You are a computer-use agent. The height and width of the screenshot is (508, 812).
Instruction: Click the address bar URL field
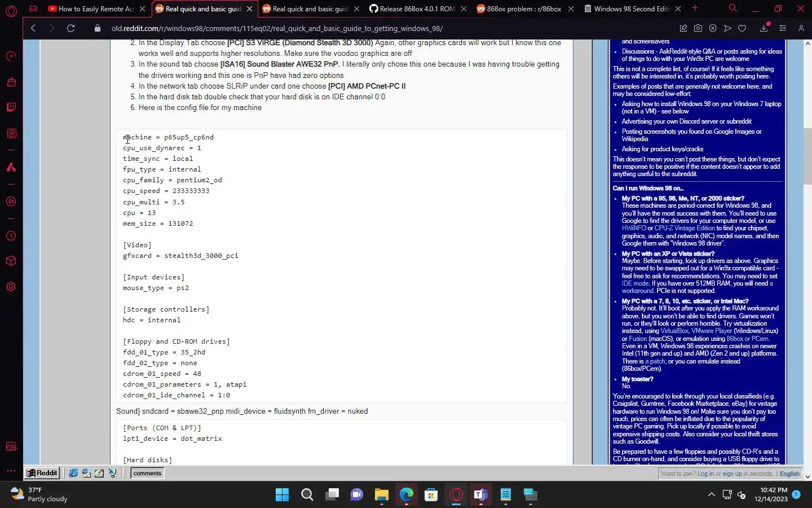click(277, 28)
